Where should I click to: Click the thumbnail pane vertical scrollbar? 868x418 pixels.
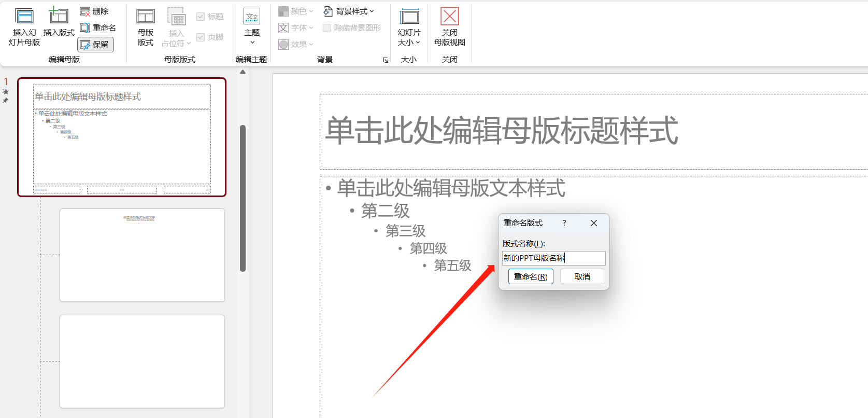click(243, 198)
